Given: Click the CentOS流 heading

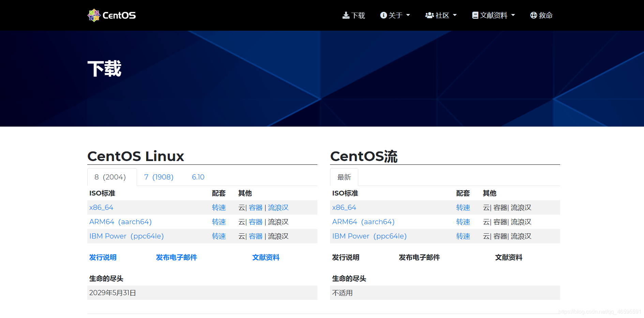Looking at the screenshot, I should (x=364, y=156).
